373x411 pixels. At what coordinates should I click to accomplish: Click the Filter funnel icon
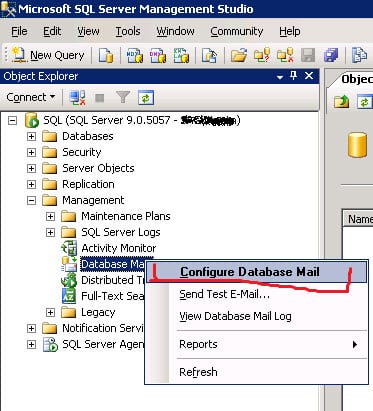(122, 98)
